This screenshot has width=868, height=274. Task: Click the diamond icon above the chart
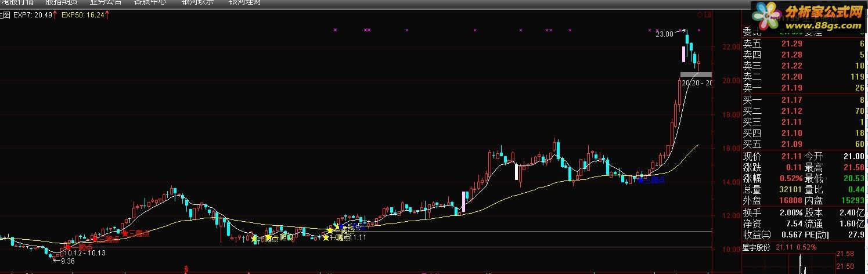700,15
